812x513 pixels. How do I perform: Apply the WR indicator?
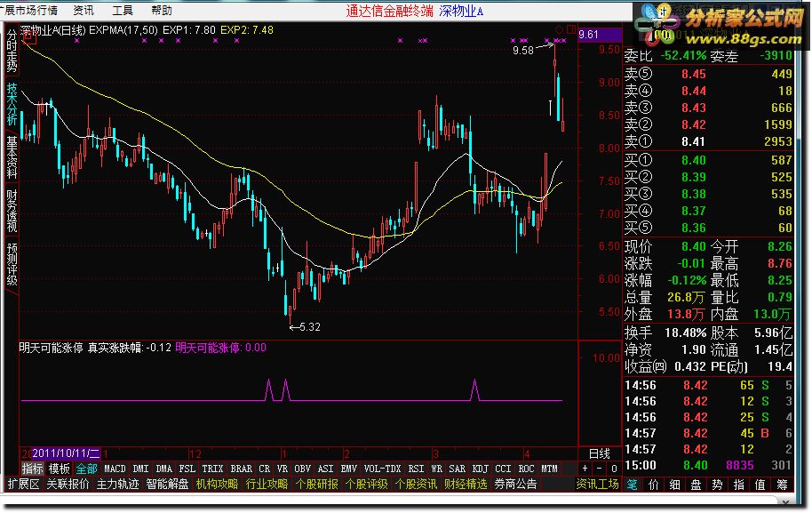(x=436, y=469)
